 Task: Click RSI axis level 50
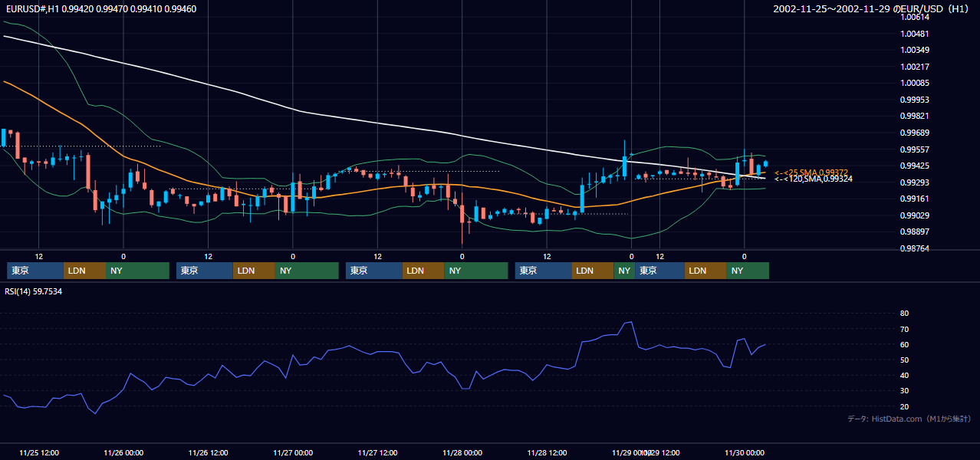905,360
